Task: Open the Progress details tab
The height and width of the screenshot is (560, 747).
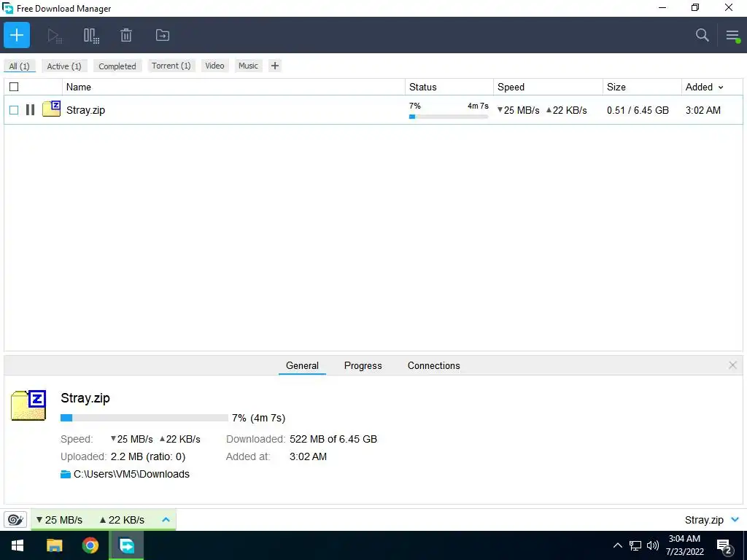Action: pos(363,366)
